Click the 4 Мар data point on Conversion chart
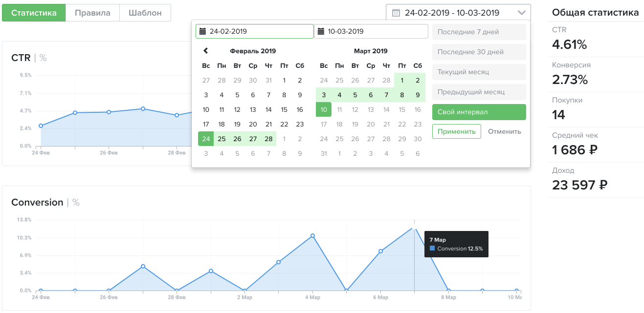Screen dimensions: 644x313 (312, 236)
